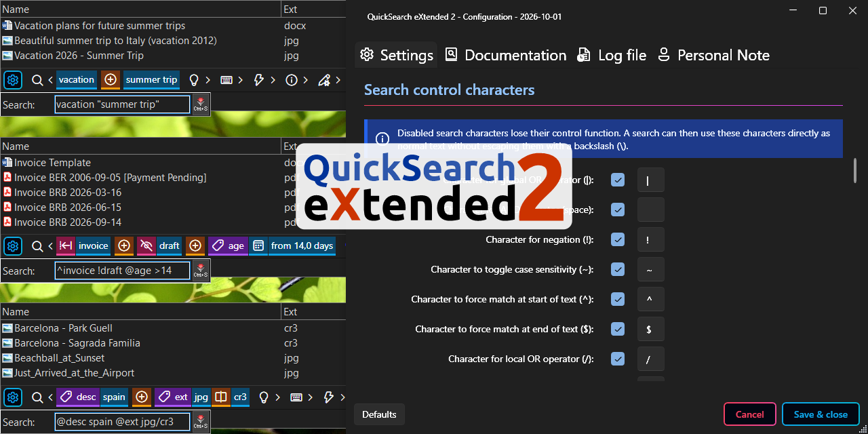
Task: Disable the character for negation checkbox
Action: pos(618,239)
